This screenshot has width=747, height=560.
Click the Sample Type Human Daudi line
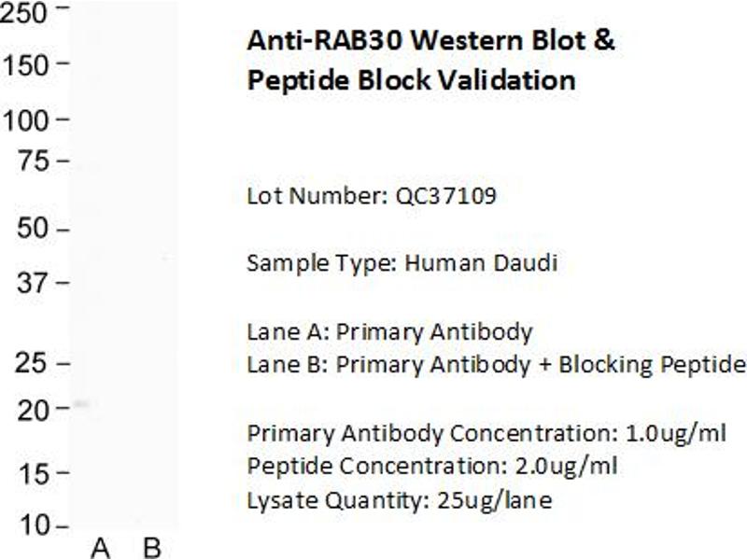(402, 263)
